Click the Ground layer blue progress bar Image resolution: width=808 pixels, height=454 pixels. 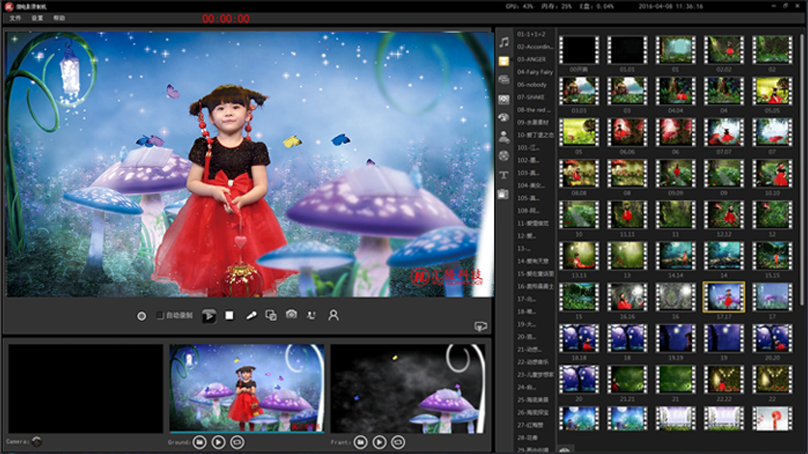[247, 432]
